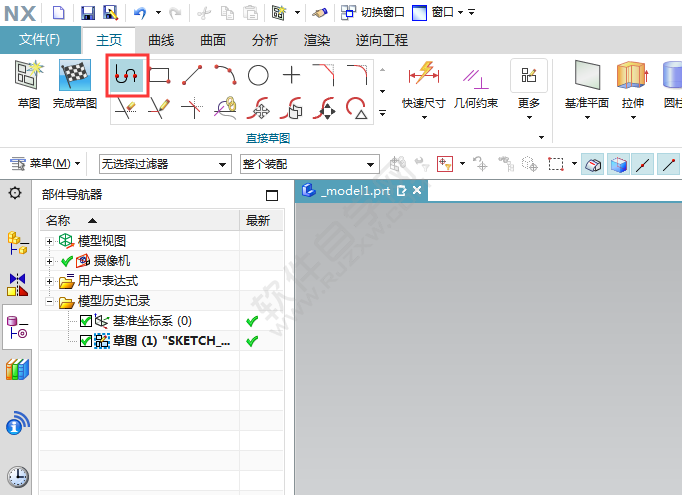682x495 pixels.
Task: Select the 模型历史记录 tree row
Action: [162, 301]
